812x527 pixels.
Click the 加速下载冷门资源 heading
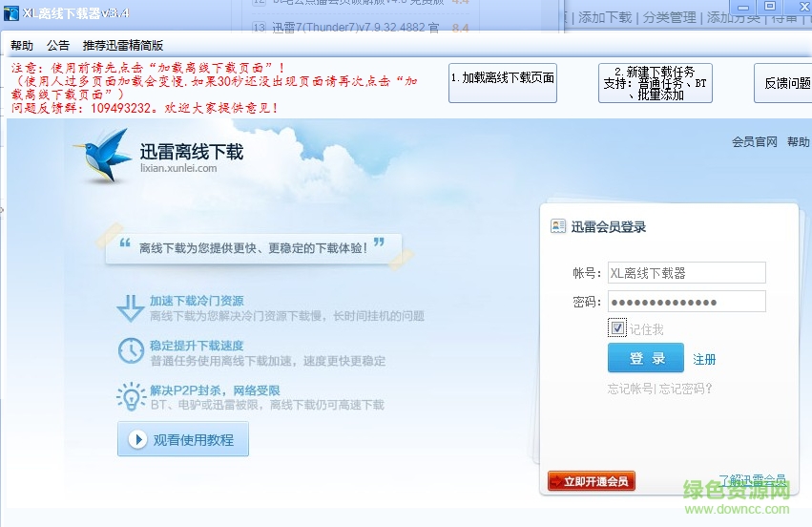(x=197, y=301)
